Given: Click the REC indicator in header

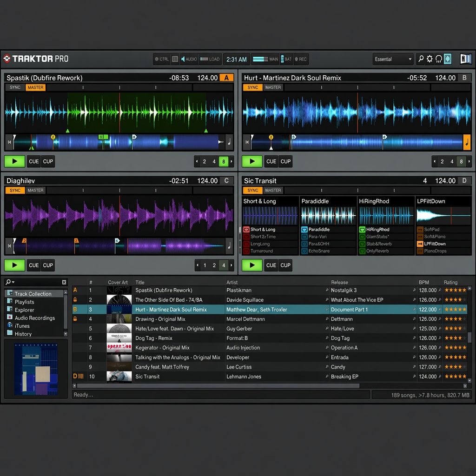Looking at the screenshot, I should pyautogui.click(x=301, y=59).
